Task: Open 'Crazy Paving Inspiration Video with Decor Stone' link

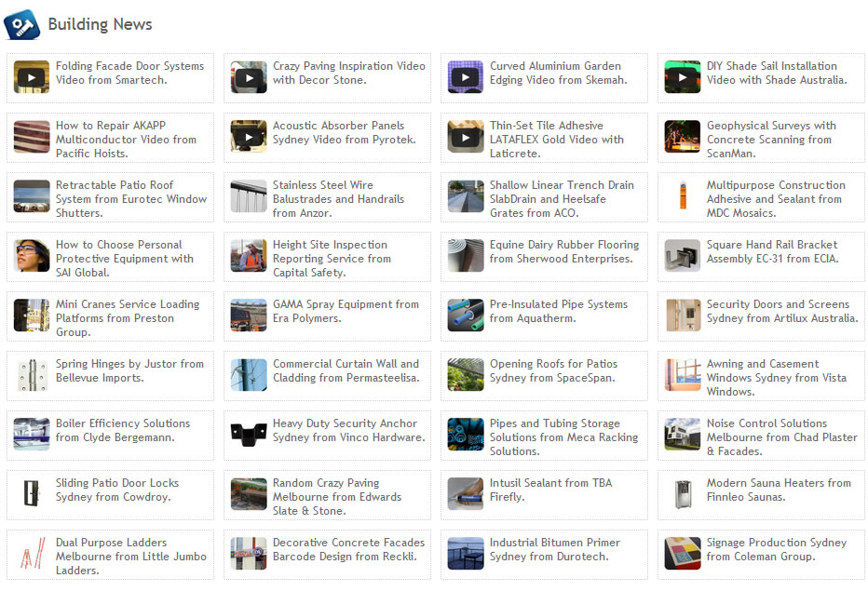Action: pos(348,73)
